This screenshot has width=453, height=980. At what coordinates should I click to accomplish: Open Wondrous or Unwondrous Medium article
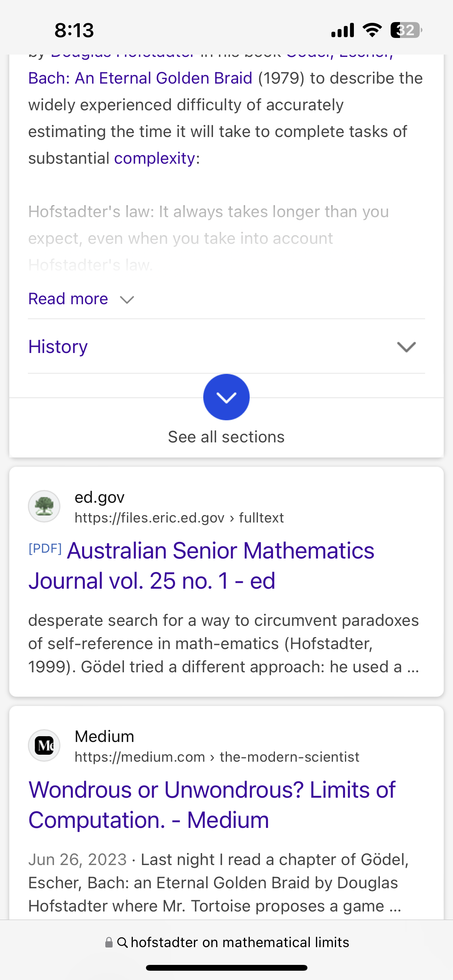[212, 805]
